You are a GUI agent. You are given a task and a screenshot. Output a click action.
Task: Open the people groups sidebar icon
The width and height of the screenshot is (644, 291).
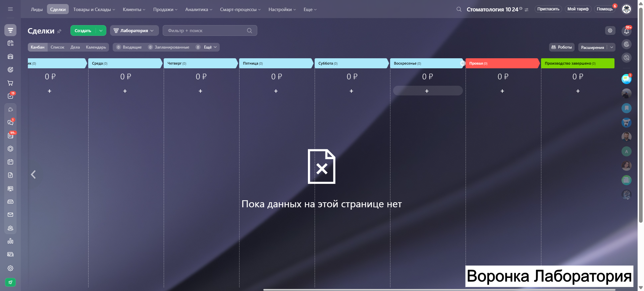pyautogui.click(x=10, y=228)
